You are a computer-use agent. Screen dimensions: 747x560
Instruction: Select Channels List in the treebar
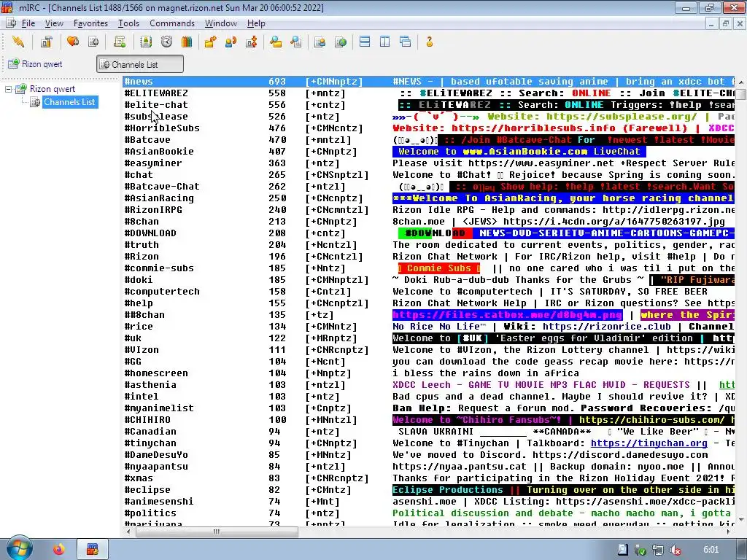point(69,102)
